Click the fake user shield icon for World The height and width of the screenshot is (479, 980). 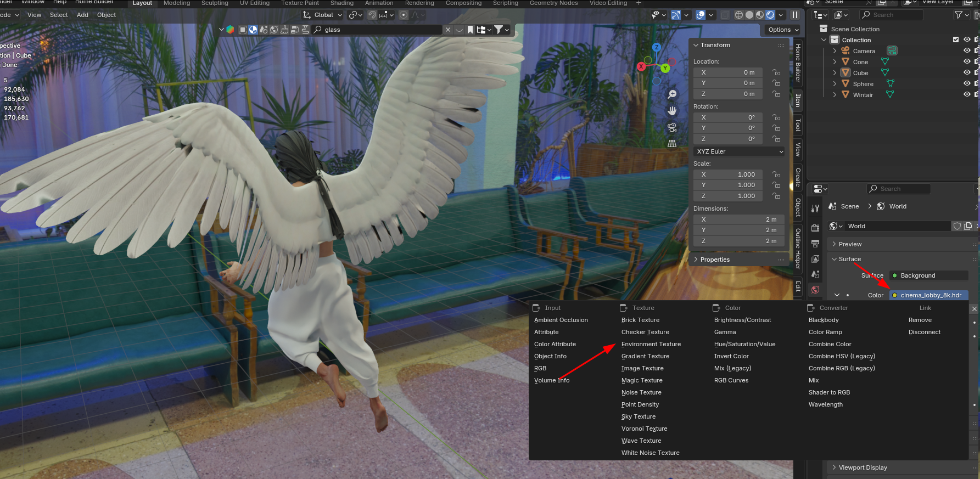pos(957,226)
